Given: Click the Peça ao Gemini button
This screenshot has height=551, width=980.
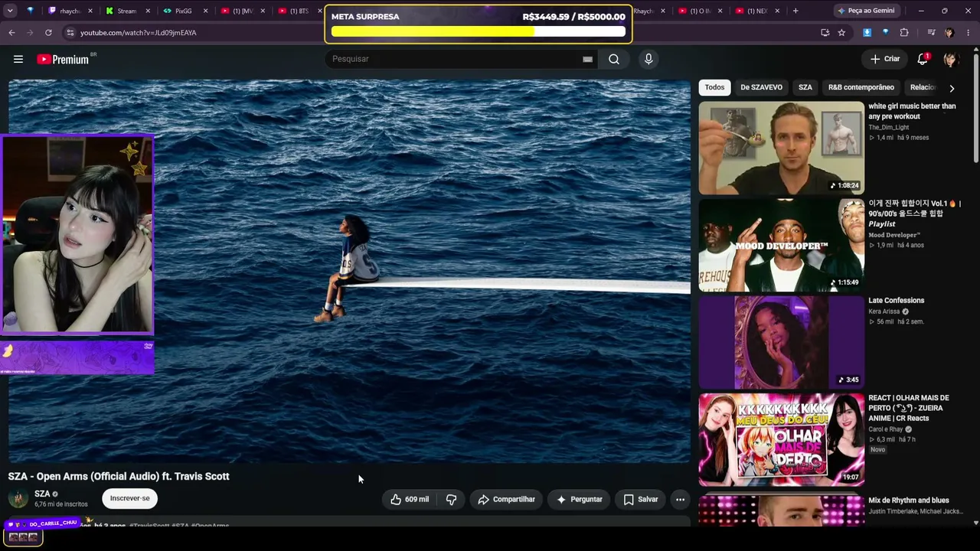Looking at the screenshot, I should 866,11.
